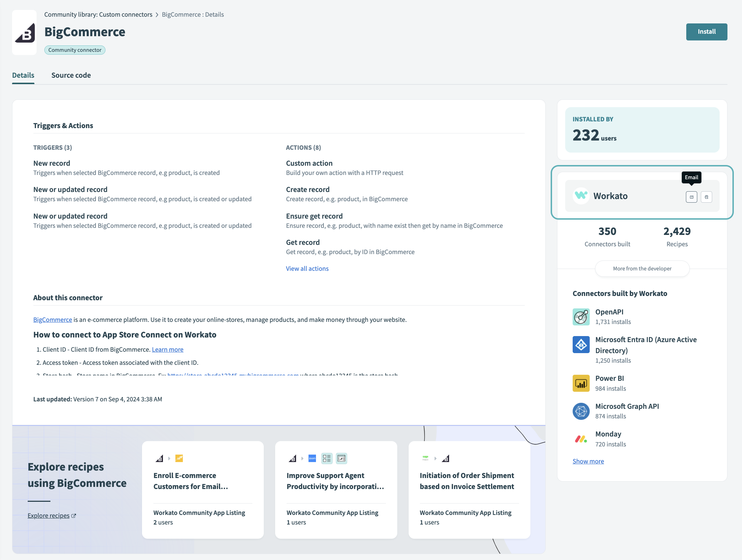The width and height of the screenshot is (742, 560).
Task: Go to Community library: Custom connectors breadcrumb
Action: pos(98,15)
